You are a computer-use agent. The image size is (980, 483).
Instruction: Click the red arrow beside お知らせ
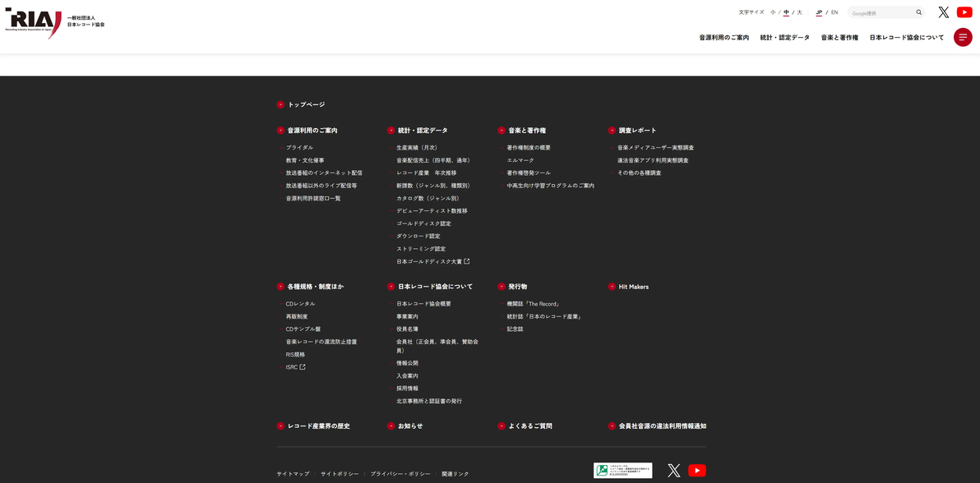[x=391, y=426]
